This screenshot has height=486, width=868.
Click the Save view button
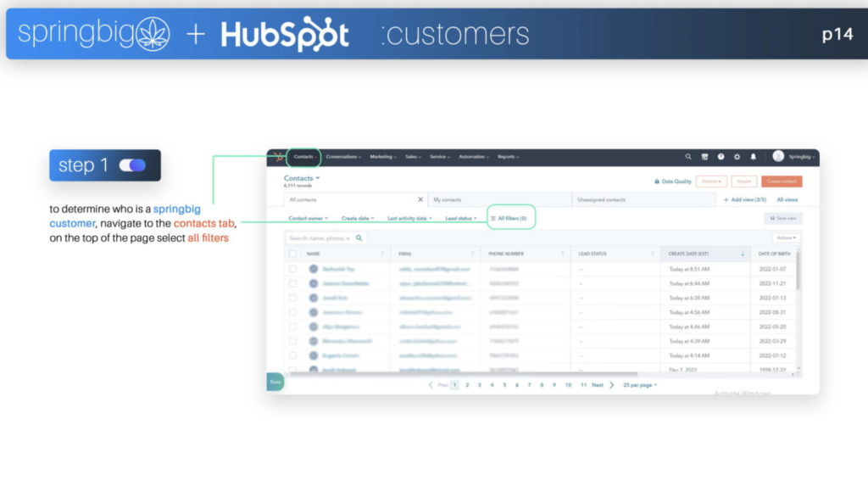click(783, 218)
